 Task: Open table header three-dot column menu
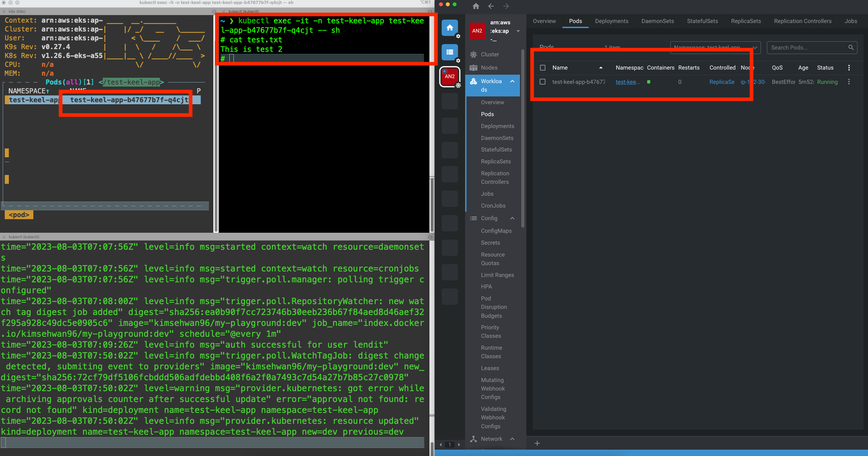(x=849, y=68)
